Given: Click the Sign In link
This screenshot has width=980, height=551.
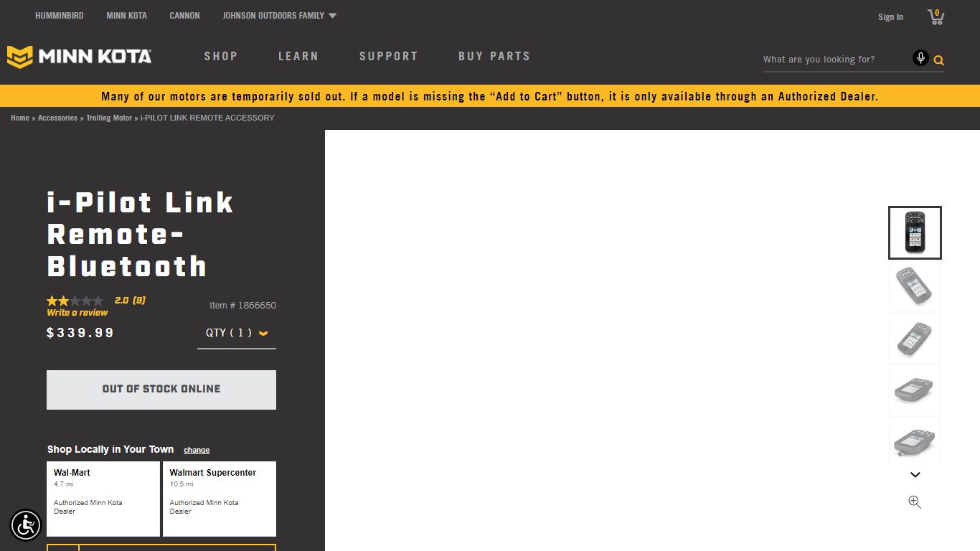Looking at the screenshot, I should (890, 17).
